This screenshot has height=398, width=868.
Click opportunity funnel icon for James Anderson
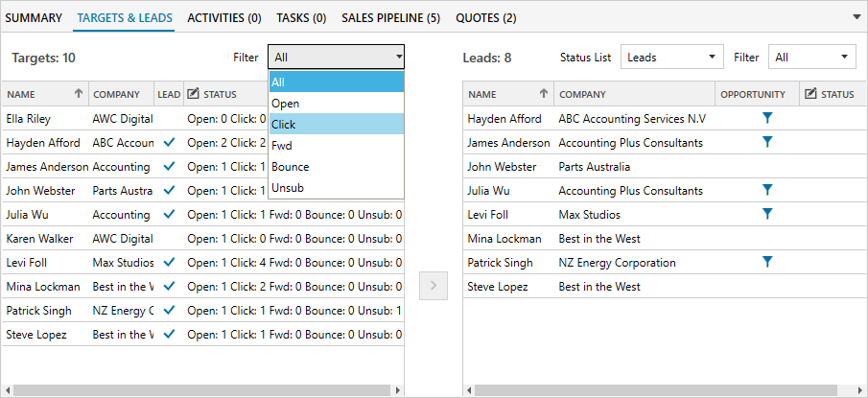point(766,142)
